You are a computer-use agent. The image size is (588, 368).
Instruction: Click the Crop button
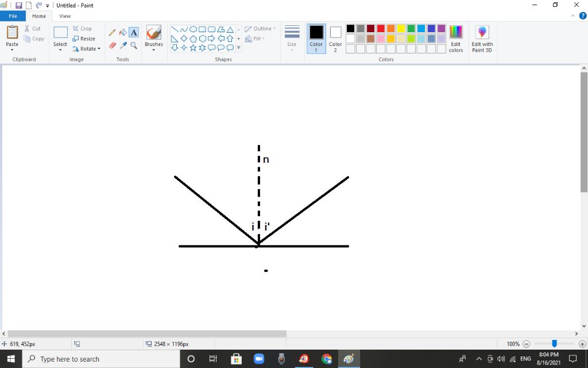pos(82,29)
